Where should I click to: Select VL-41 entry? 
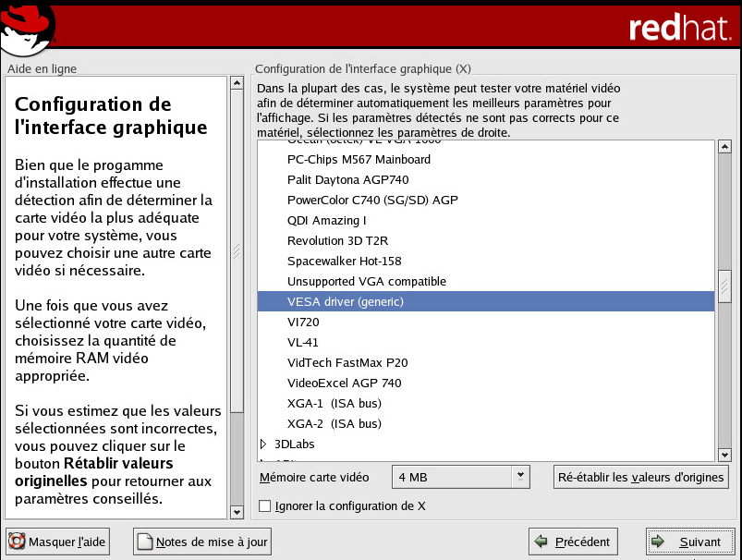tap(486, 342)
